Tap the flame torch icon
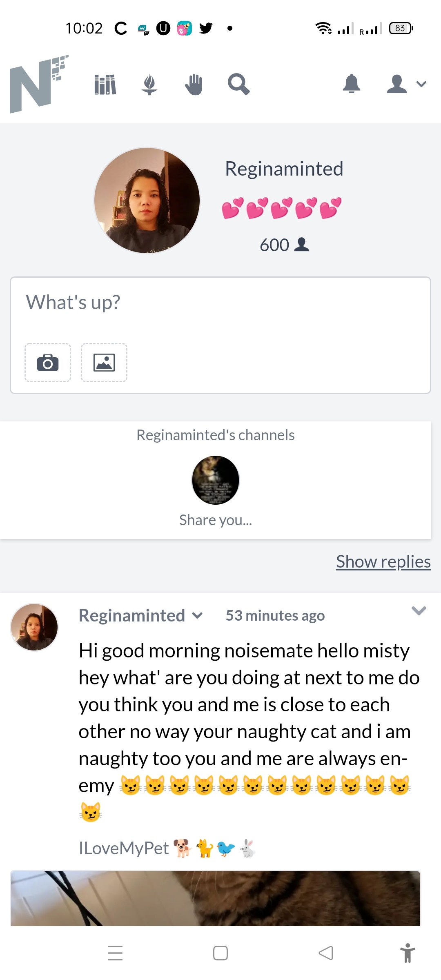 149,85
